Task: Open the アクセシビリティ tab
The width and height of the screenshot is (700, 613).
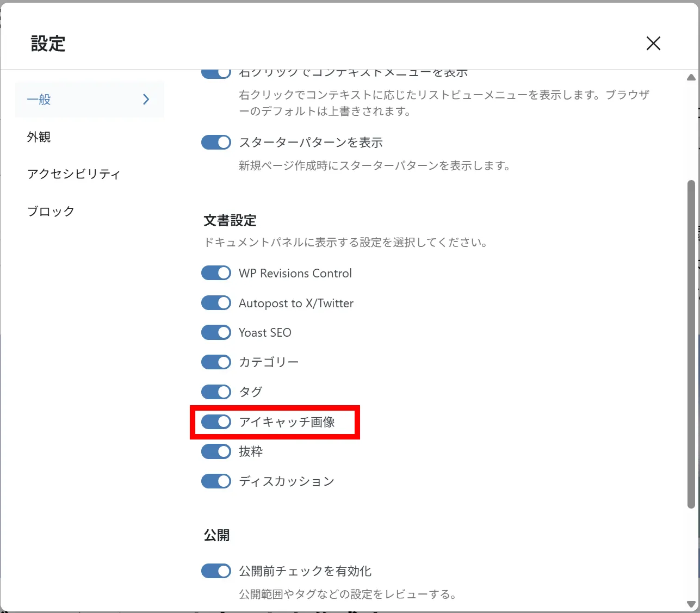Action: [x=73, y=174]
